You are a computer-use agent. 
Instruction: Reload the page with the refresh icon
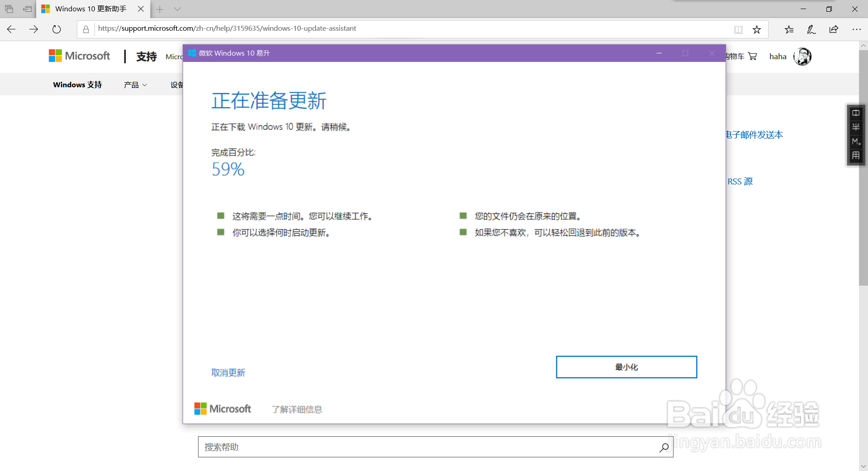click(x=57, y=29)
